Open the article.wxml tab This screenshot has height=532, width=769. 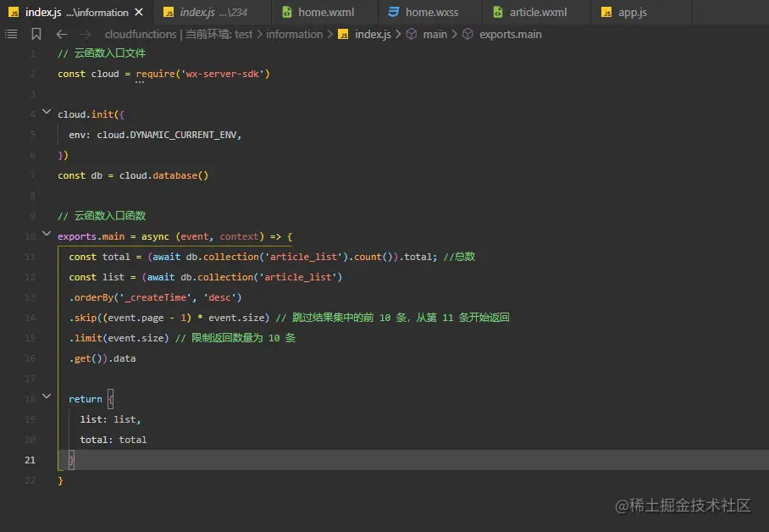coord(538,12)
